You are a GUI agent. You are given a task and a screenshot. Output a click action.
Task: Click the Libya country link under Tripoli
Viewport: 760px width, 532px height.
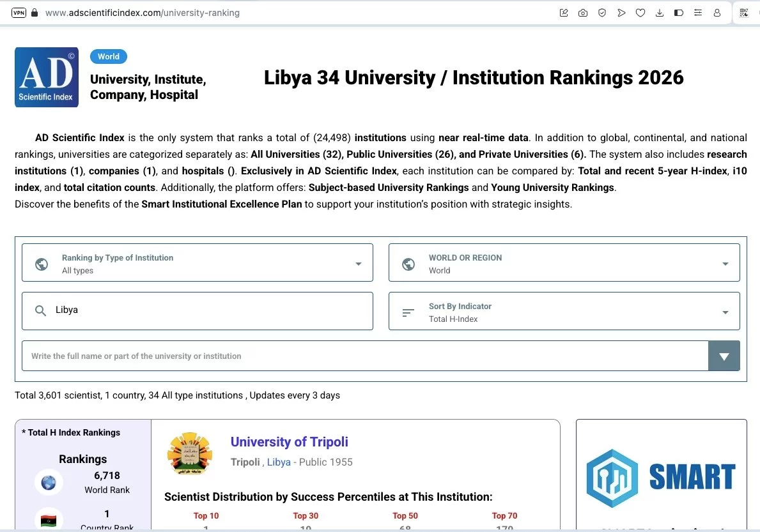(x=279, y=462)
